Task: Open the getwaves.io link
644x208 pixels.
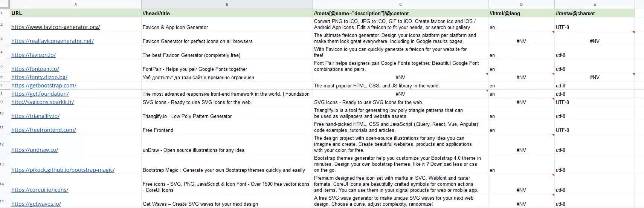Action: [x=36, y=204]
